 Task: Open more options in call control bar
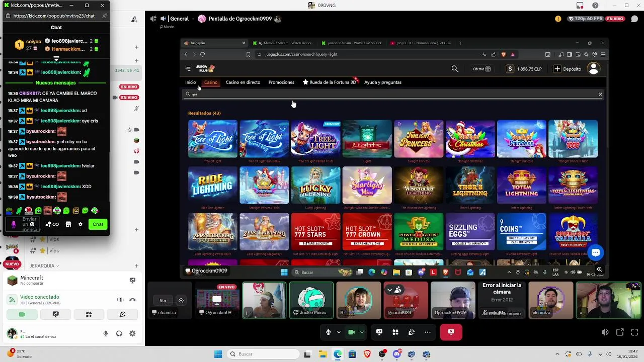[428, 332]
